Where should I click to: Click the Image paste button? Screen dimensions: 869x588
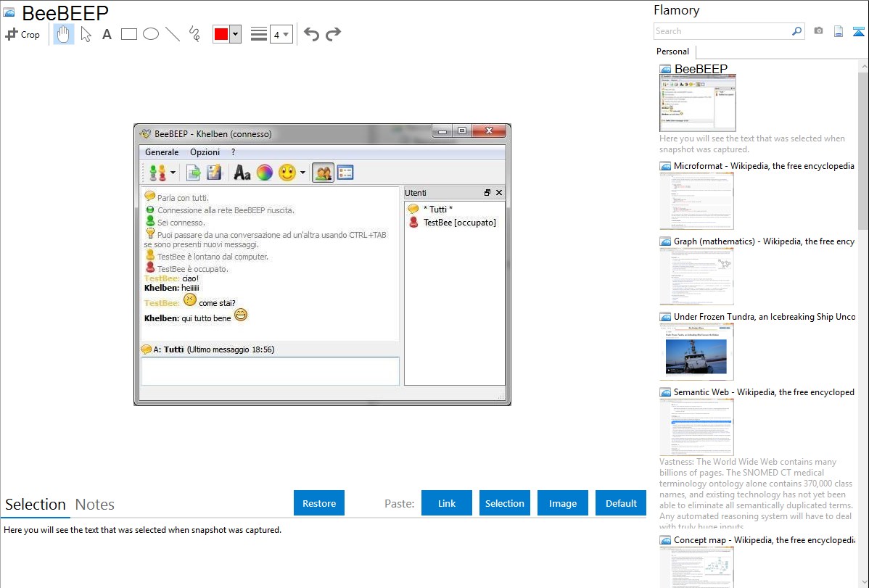pyautogui.click(x=562, y=503)
